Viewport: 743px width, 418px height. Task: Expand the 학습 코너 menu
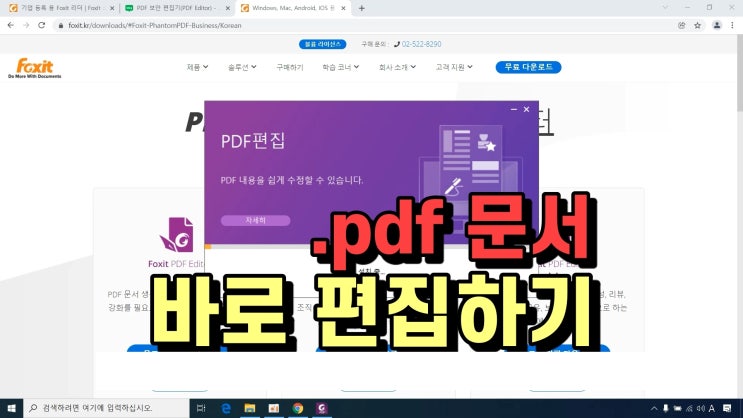pos(340,67)
